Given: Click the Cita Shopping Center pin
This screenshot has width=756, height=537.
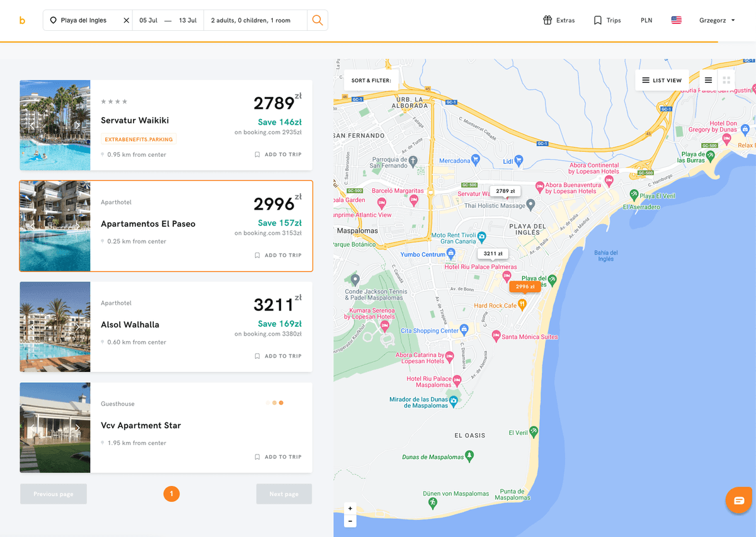Looking at the screenshot, I should click(464, 329).
